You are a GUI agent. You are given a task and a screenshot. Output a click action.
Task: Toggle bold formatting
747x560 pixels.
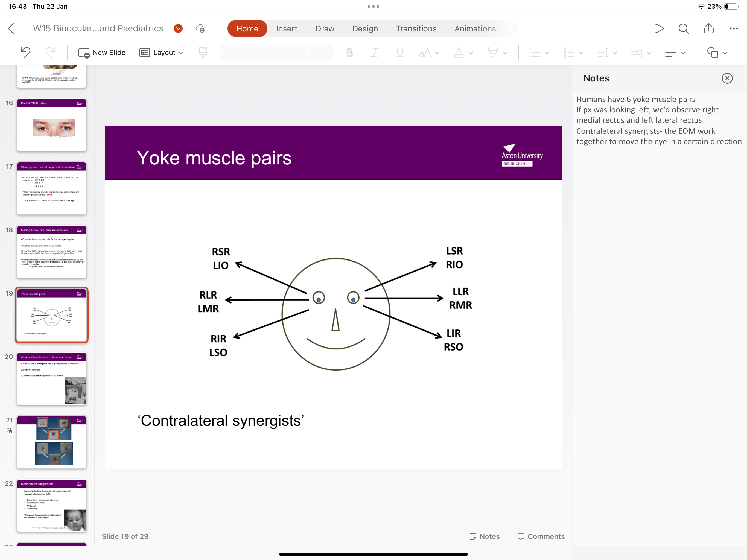(349, 52)
